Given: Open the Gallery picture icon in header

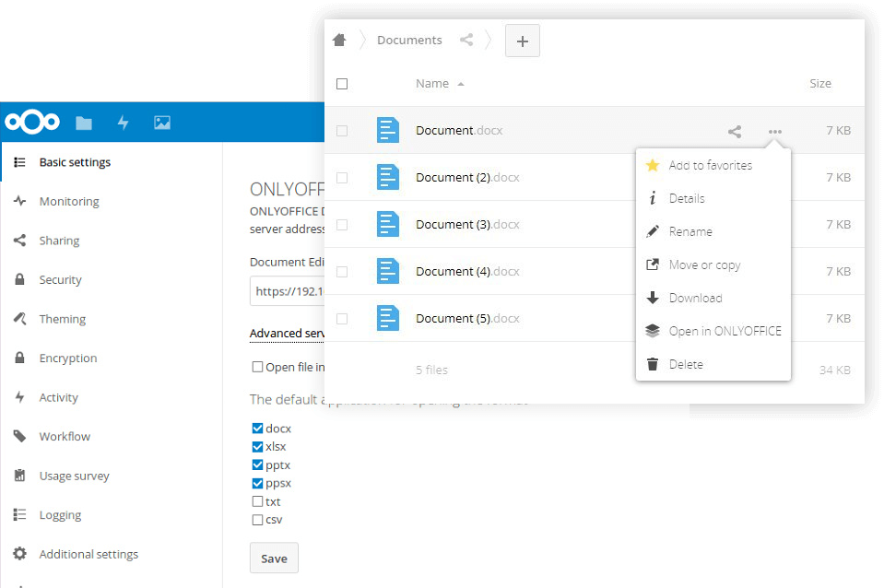Looking at the screenshot, I should click(x=162, y=123).
